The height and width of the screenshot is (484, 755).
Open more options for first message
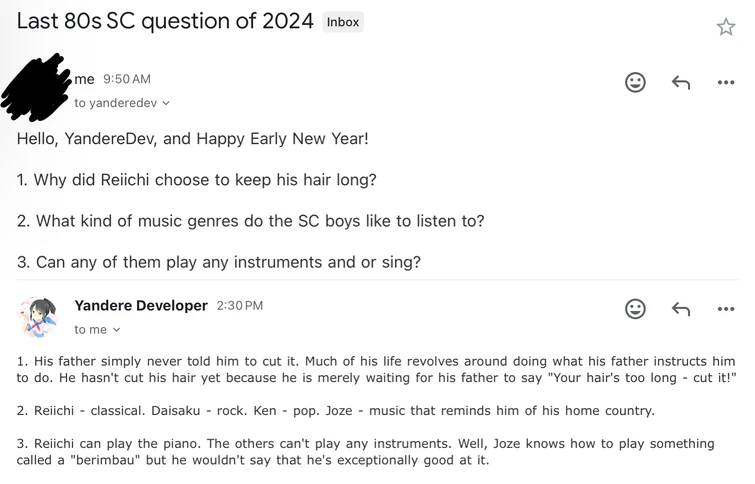point(726,83)
